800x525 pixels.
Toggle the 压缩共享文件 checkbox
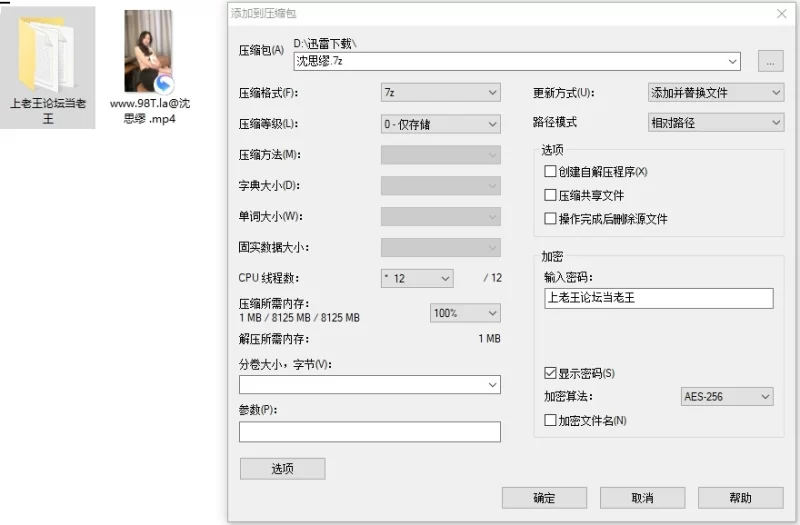coord(550,196)
